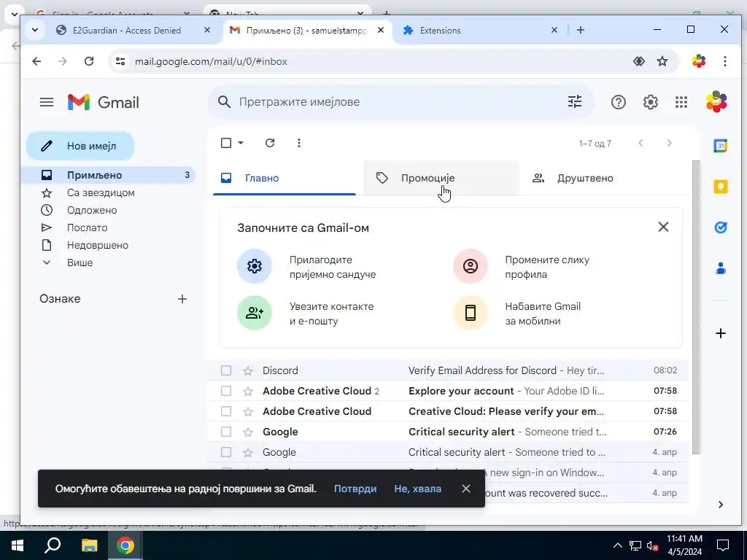Click the Chrome address bar URL
Screen dimensions: 747x560
click(211, 61)
